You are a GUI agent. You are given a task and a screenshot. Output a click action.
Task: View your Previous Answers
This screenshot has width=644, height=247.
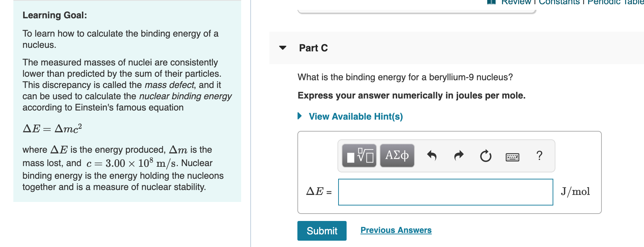pos(396,230)
